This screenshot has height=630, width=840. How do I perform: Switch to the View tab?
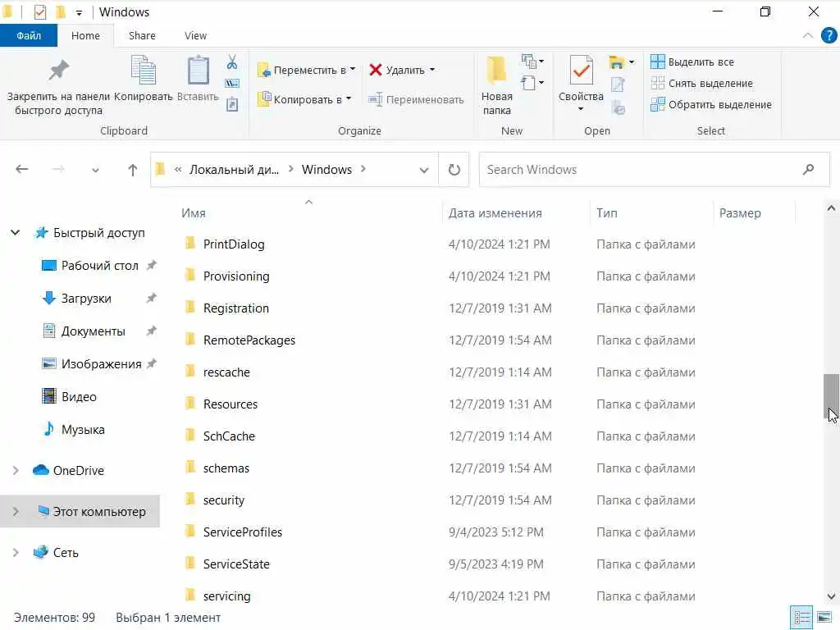point(195,36)
